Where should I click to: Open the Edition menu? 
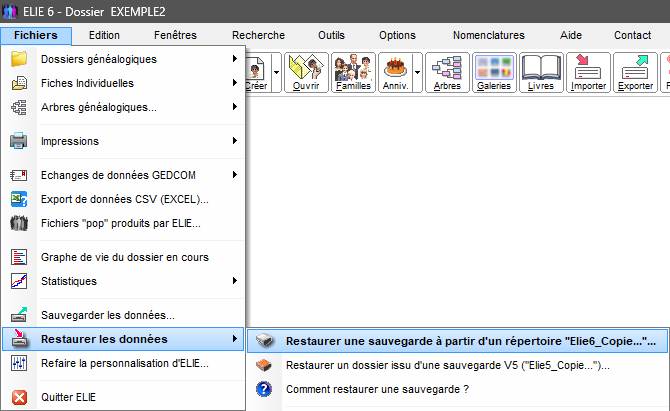(x=104, y=35)
